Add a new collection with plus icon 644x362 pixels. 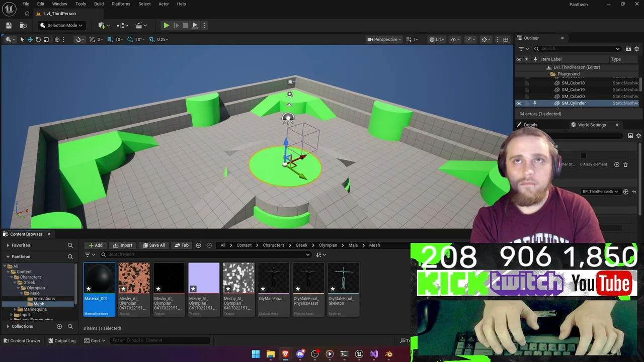point(59,326)
